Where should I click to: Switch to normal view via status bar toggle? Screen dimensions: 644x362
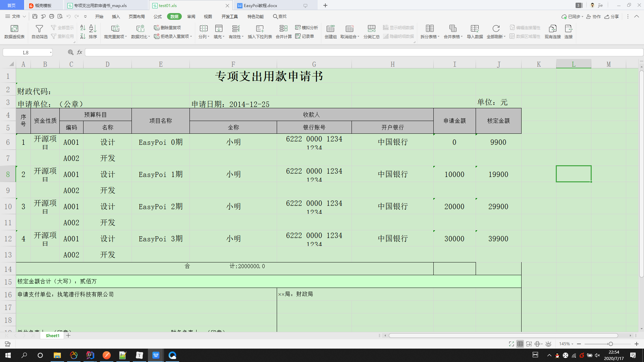coord(520,344)
